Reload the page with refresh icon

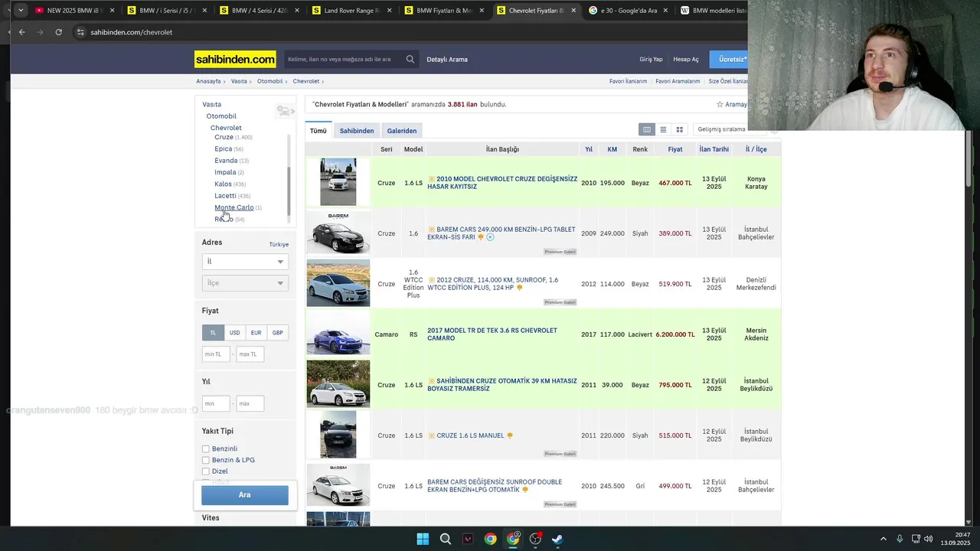tap(58, 32)
